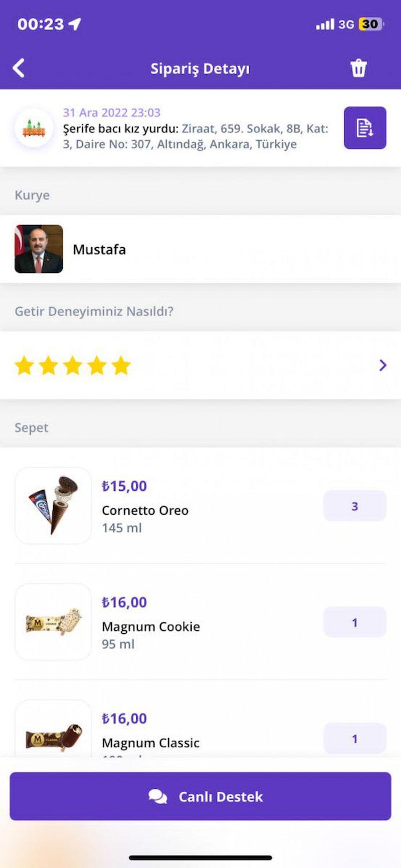Open the Cornetto Oreo product thumbnail

pyautogui.click(x=52, y=506)
